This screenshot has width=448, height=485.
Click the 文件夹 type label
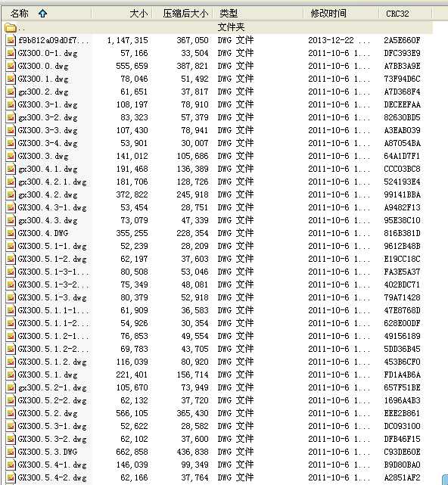[231, 27]
